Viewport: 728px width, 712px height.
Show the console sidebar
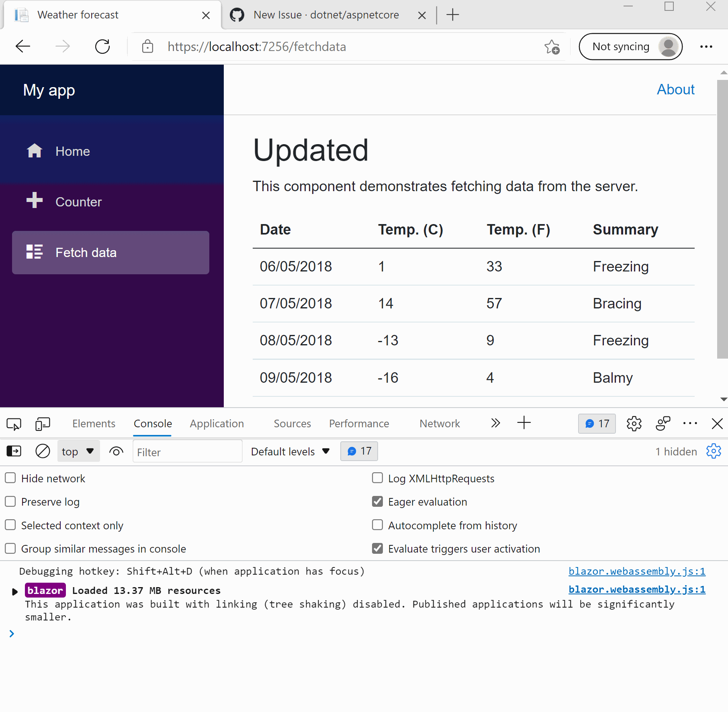point(14,451)
